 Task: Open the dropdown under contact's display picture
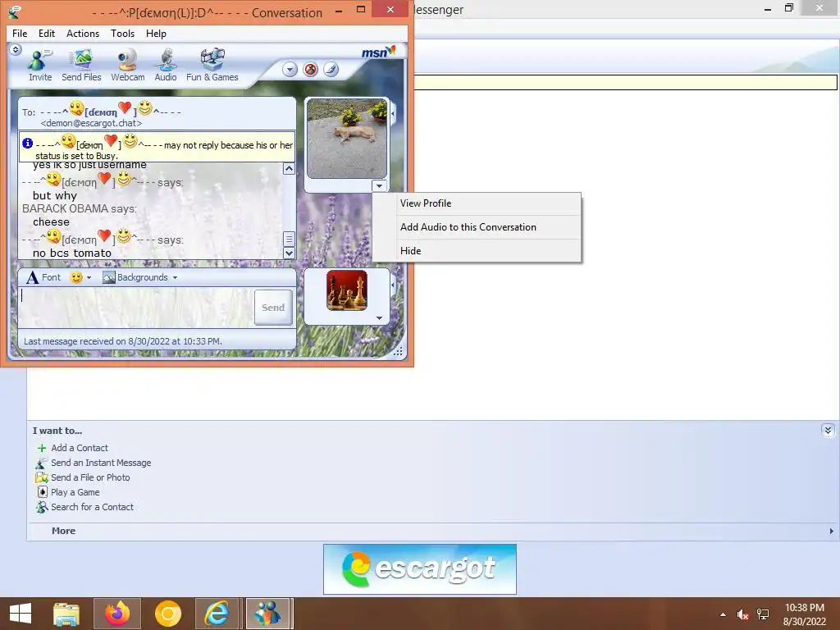click(379, 186)
